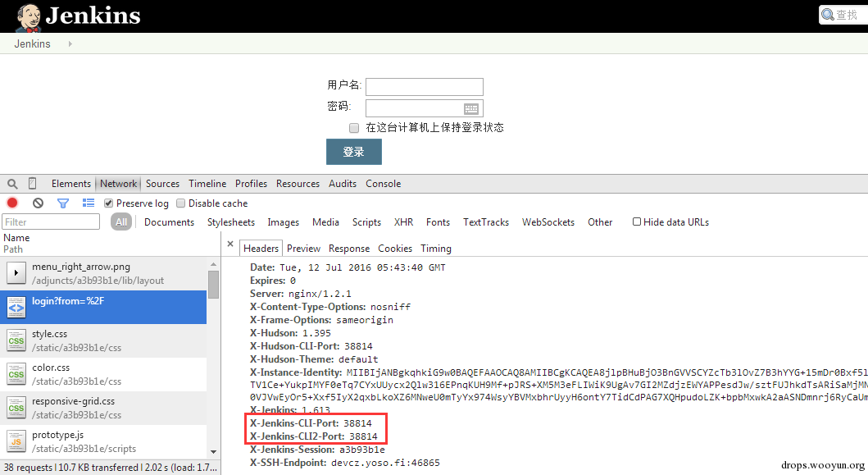Click the username input field

coord(425,87)
